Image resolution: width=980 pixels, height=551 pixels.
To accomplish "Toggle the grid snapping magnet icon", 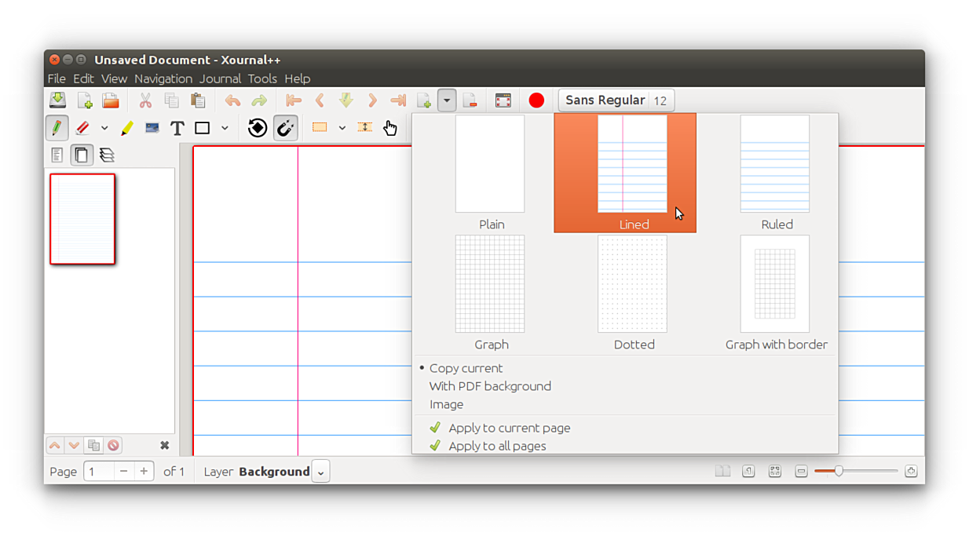I will (x=285, y=128).
